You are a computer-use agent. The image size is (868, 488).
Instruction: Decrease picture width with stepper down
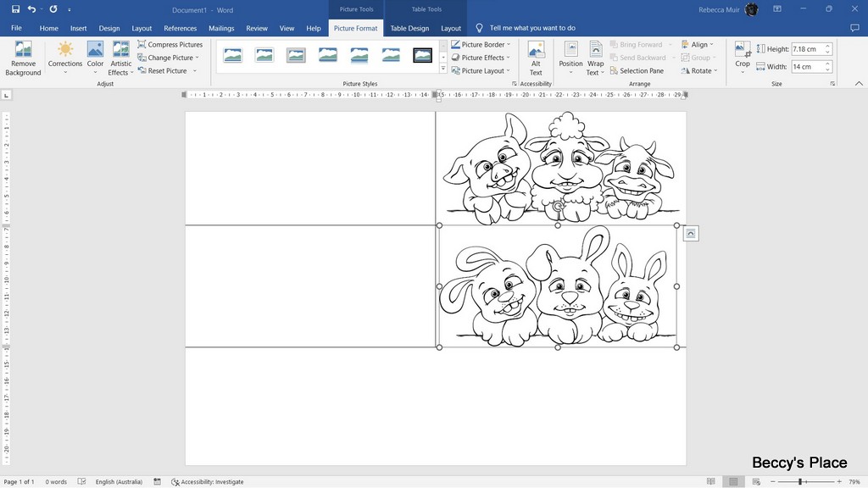click(x=828, y=69)
